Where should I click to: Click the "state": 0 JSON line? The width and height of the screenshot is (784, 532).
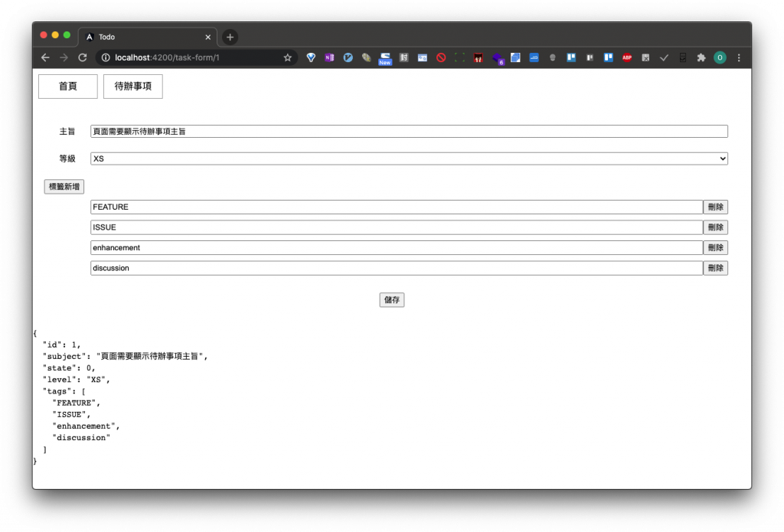[x=68, y=368]
